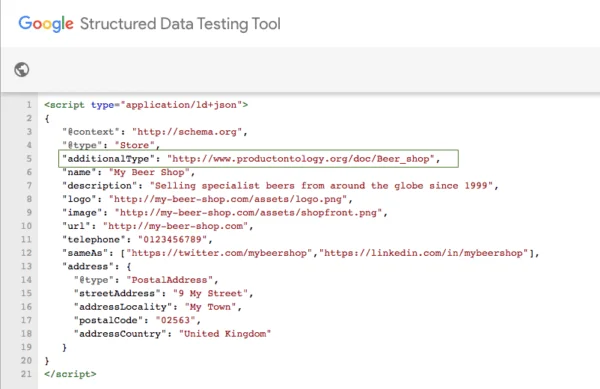600x389 pixels.
Task: Click the Structured Data Testing Tool title
Action: click(180, 24)
